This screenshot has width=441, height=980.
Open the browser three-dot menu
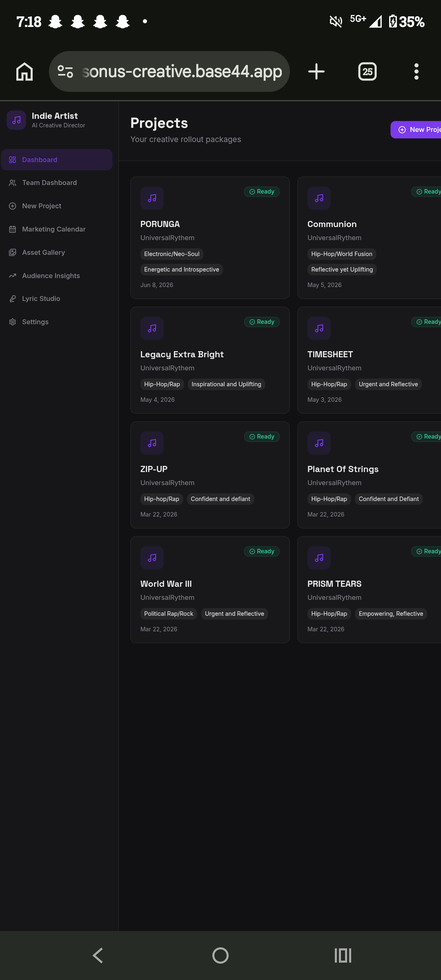tap(416, 71)
